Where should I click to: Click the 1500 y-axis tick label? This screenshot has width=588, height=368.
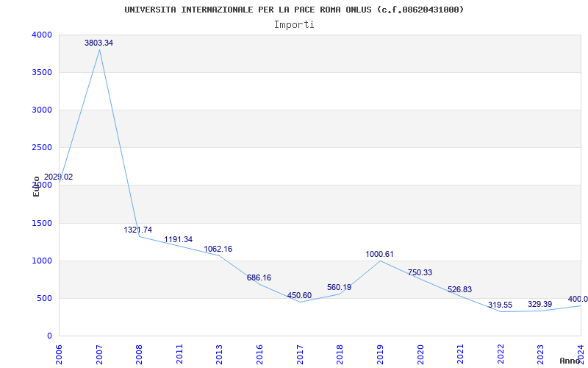(42, 224)
